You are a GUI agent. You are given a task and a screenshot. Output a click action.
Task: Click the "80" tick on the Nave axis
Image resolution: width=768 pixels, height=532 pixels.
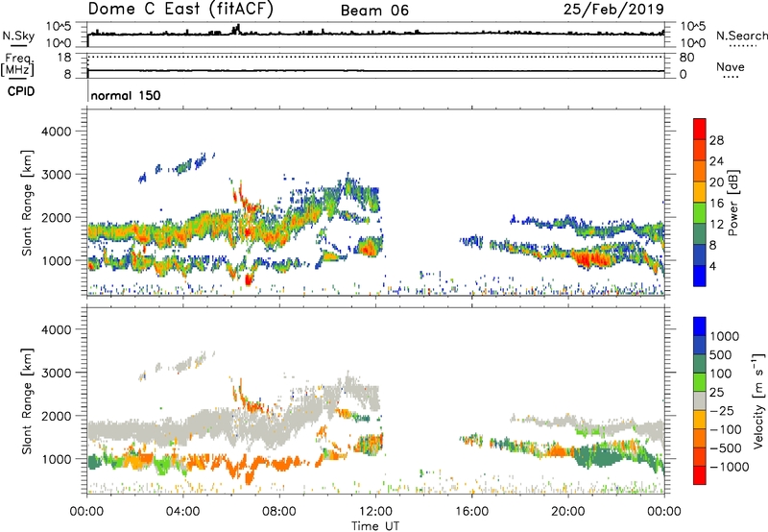tap(686, 58)
